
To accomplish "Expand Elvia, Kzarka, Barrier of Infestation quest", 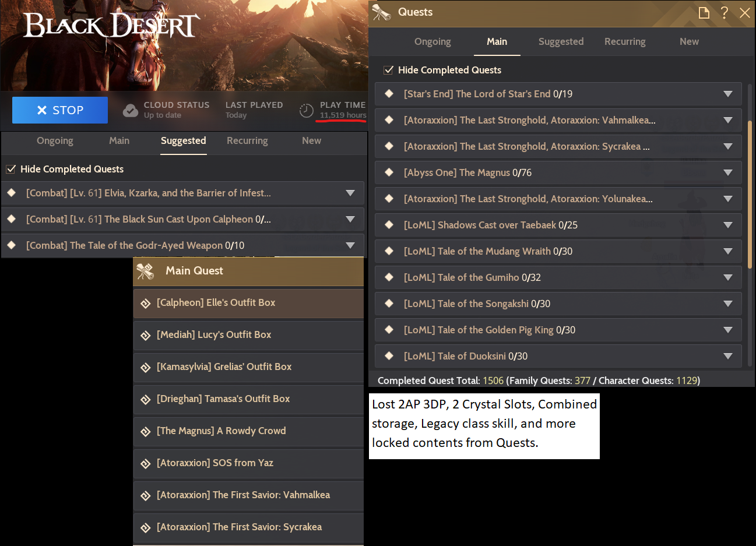I will [350, 193].
